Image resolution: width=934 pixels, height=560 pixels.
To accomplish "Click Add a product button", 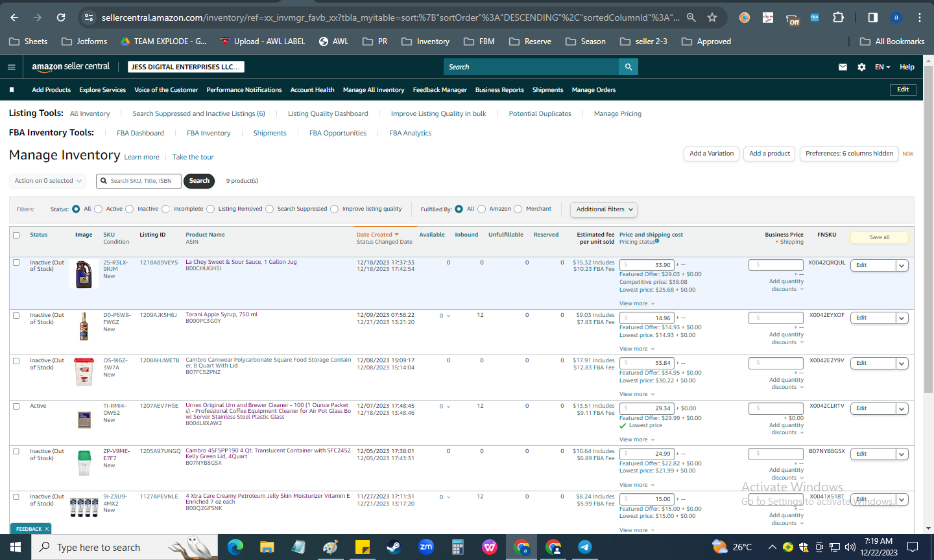I will coord(769,154).
